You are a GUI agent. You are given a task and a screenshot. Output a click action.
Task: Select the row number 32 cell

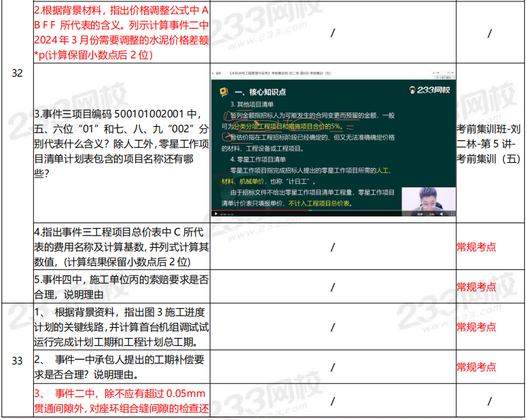tap(17, 74)
